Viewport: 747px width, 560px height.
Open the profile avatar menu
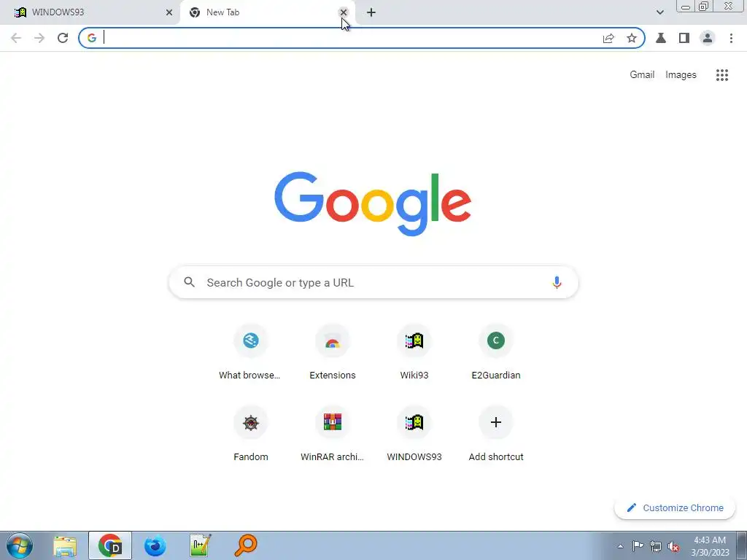(708, 38)
